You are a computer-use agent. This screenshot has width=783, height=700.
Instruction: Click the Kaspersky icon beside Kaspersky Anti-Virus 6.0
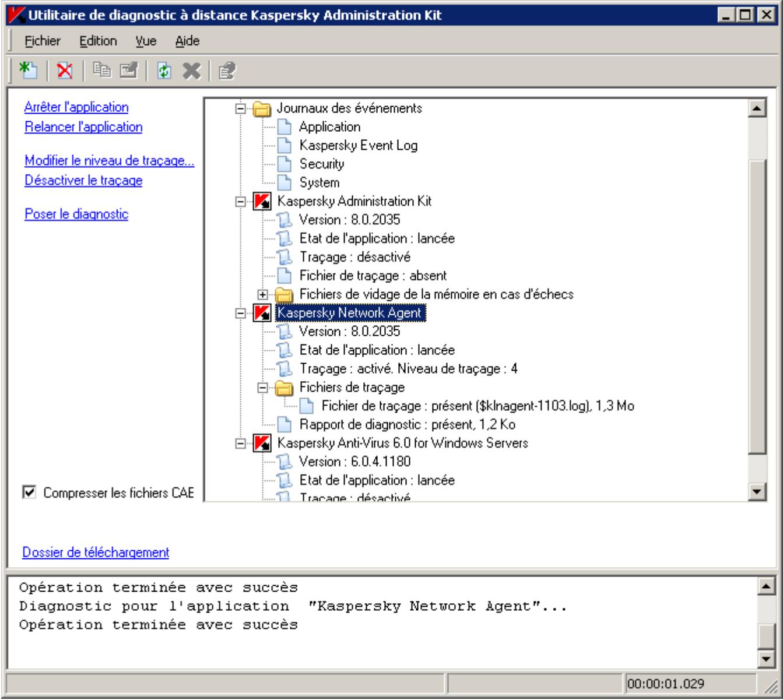pyautogui.click(x=262, y=444)
